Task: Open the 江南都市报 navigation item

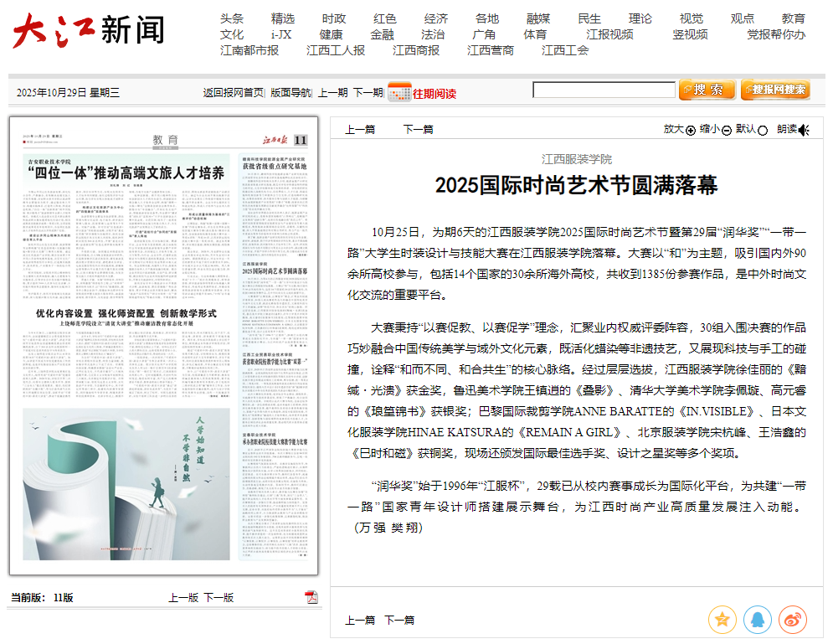Action: [x=249, y=50]
